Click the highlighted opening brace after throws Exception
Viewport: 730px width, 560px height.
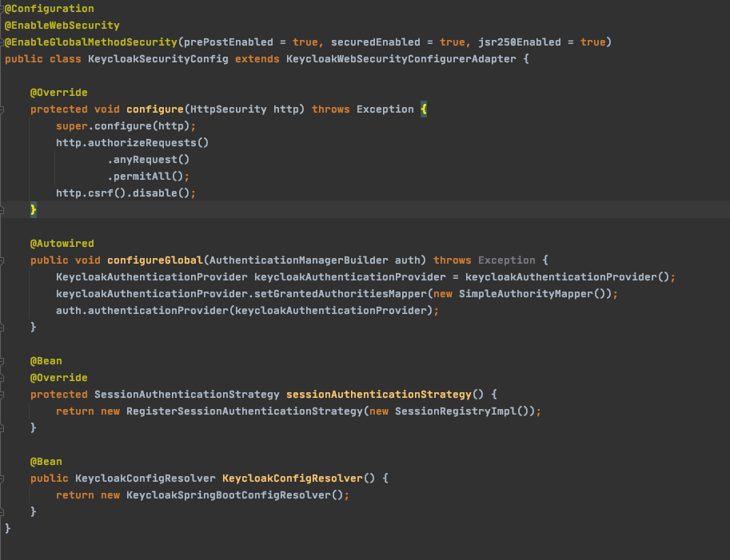(x=424, y=109)
